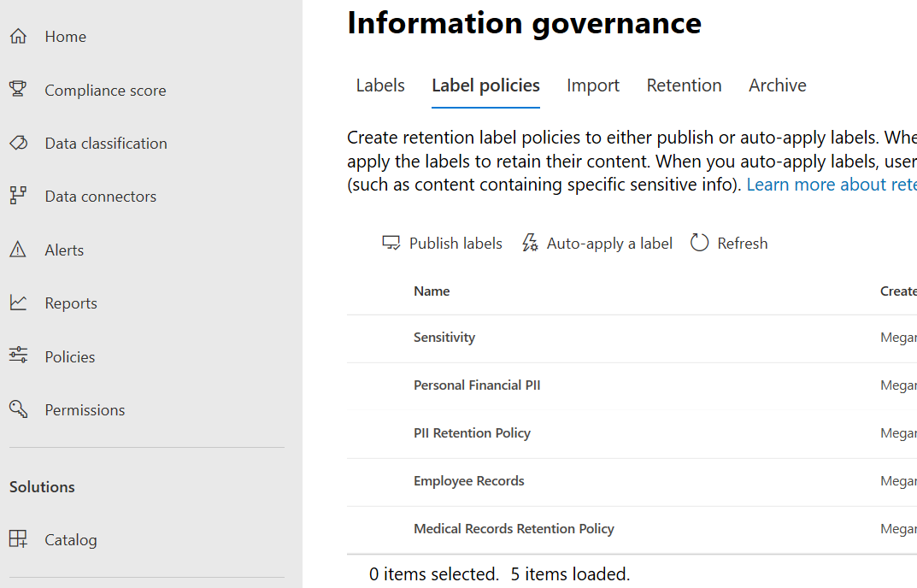Open the Alerts page
Viewport: 917px width, 588px height.
[64, 250]
